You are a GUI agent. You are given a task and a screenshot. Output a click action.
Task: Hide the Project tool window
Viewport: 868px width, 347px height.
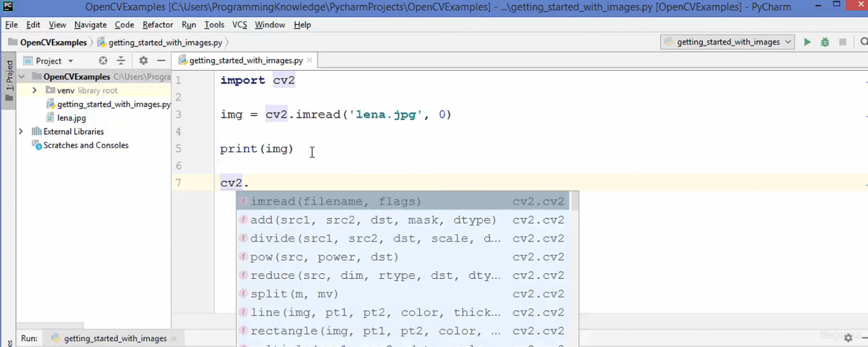tap(161, 61)
